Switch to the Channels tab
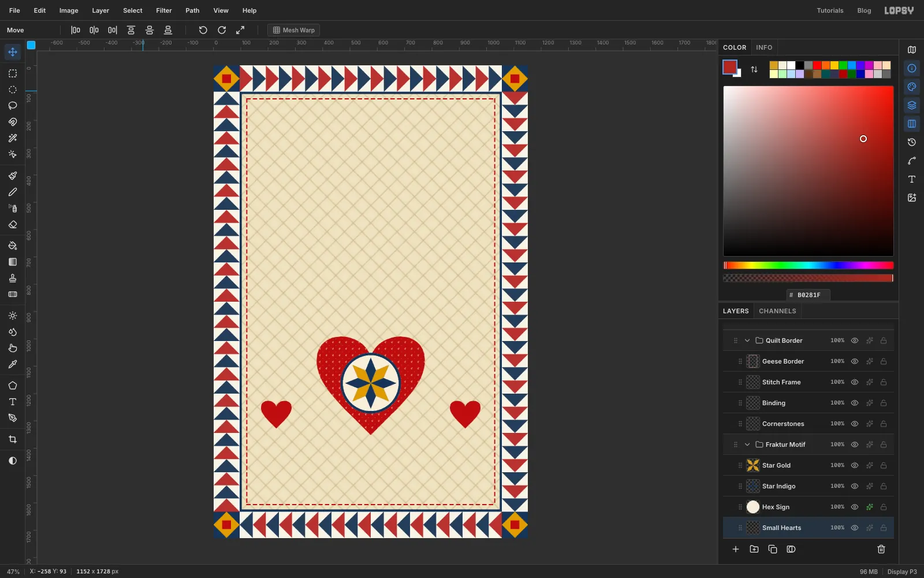Screen dimensions: 924x578 (777, 311)
